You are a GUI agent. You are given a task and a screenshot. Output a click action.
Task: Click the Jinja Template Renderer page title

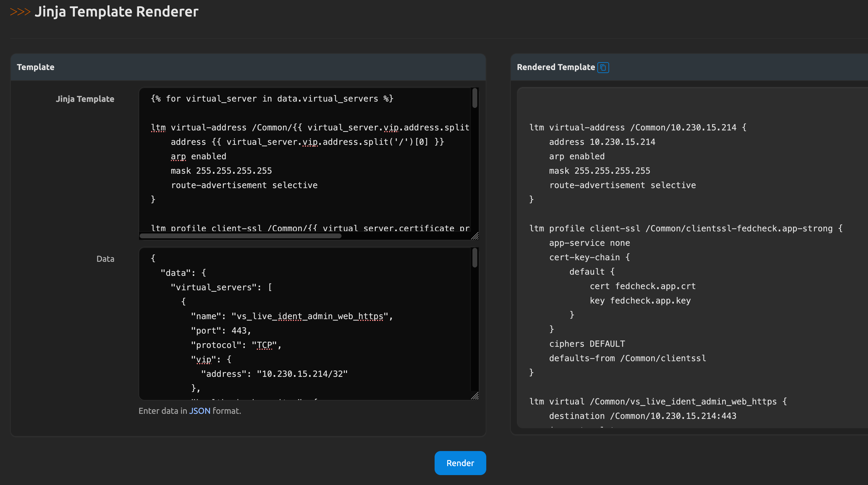pyautogui.click(x=116, y=12)
